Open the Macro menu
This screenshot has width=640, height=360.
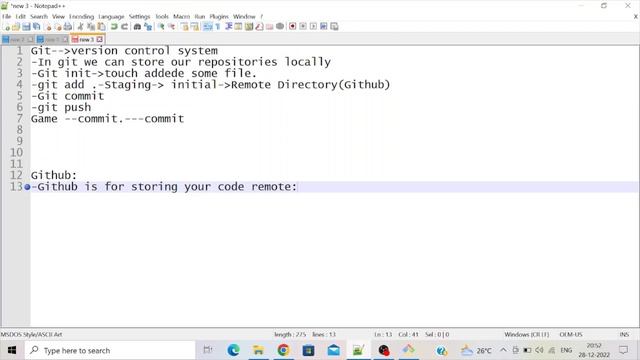coord(181,16)
